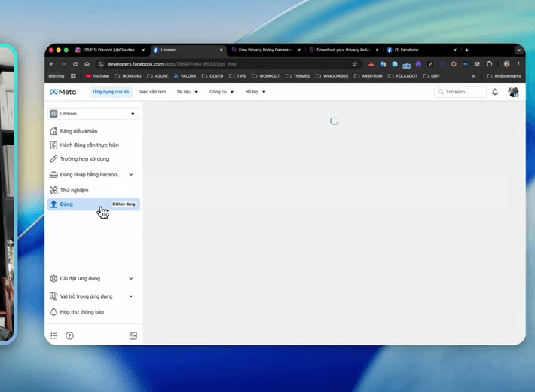Viewport: 535px width, 392px height.
Task: Reload the page
Action: [75, 64]
